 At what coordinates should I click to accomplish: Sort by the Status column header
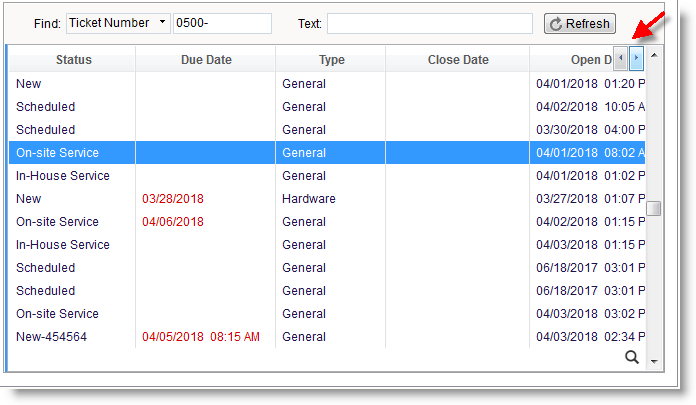(73, 60)
